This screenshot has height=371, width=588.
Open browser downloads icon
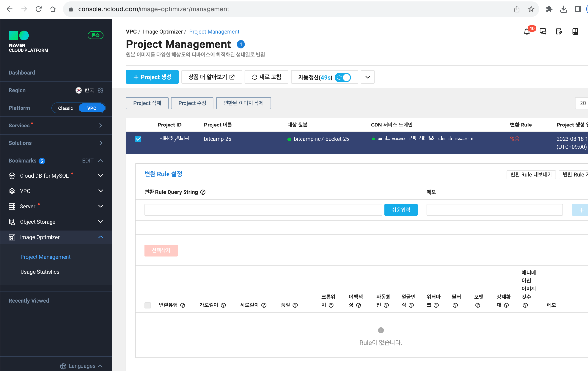coord(564,9)
